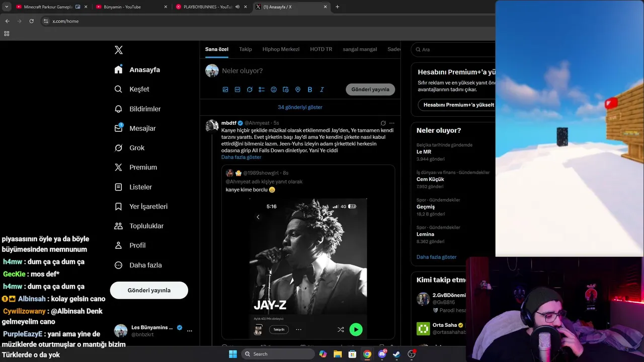
Task: Open account menu dots next to Les Bünyamins
Action: click(190, 330)
